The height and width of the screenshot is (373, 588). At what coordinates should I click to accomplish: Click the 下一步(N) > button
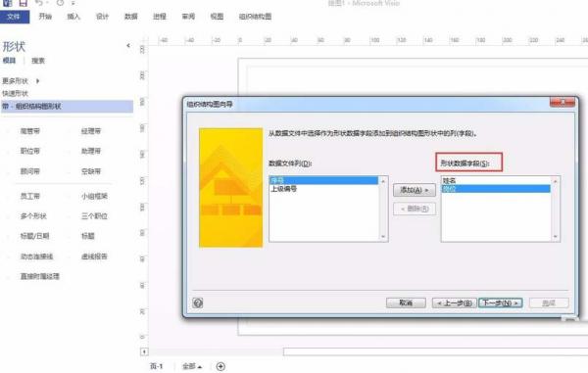click(501, 303)
